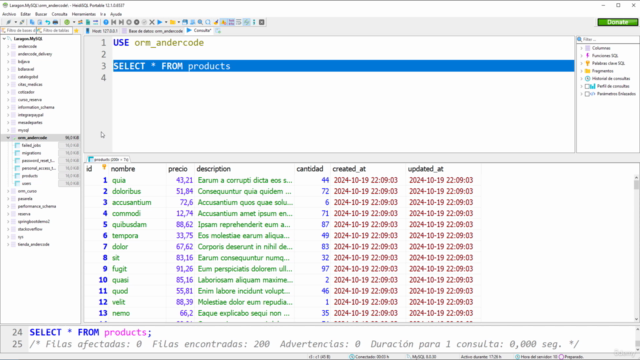The image size is (640, 360).
Task: Click the find text magnifier icon
Action: coord(200,22)
